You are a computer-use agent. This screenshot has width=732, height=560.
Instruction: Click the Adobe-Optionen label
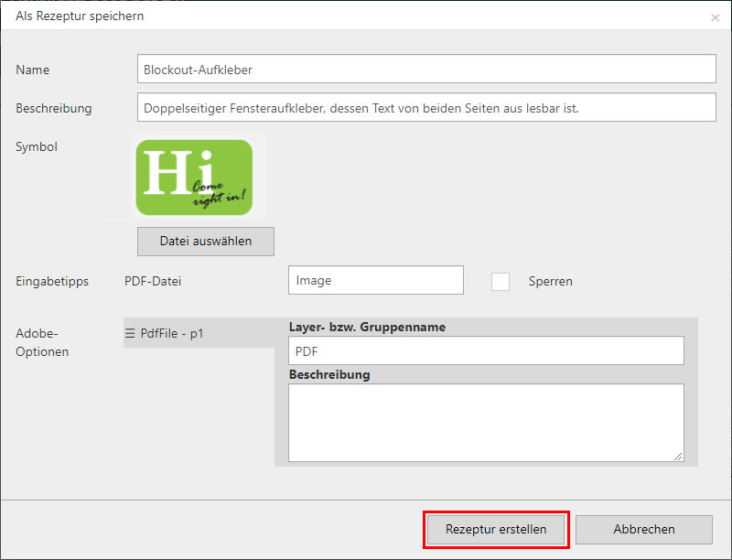tap(42, 342)
